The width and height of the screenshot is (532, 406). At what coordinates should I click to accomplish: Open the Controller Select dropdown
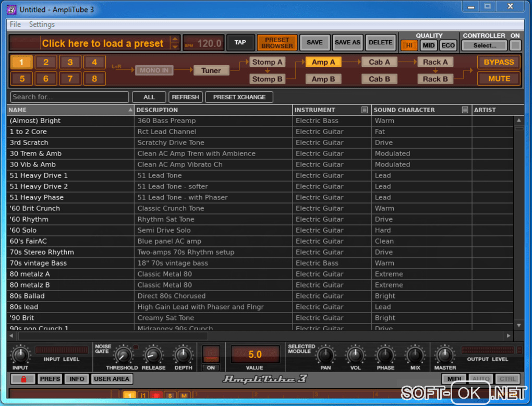click(x=485, y=45)
